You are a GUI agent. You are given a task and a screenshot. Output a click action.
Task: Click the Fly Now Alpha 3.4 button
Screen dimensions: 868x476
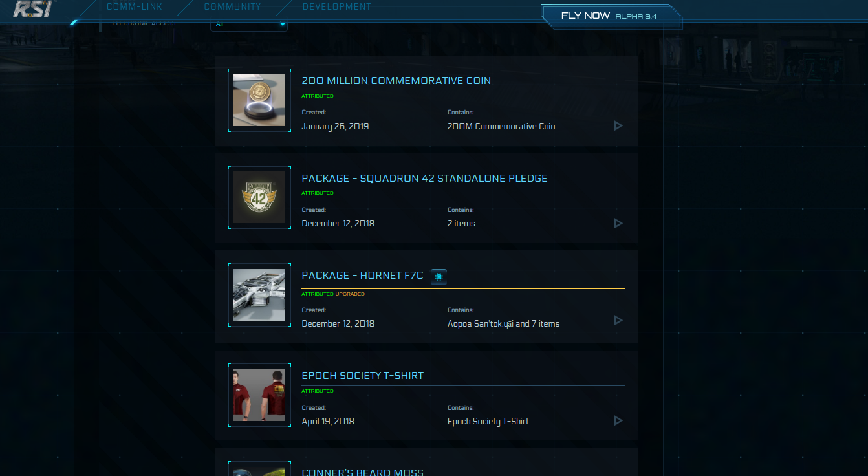(611, 16)
